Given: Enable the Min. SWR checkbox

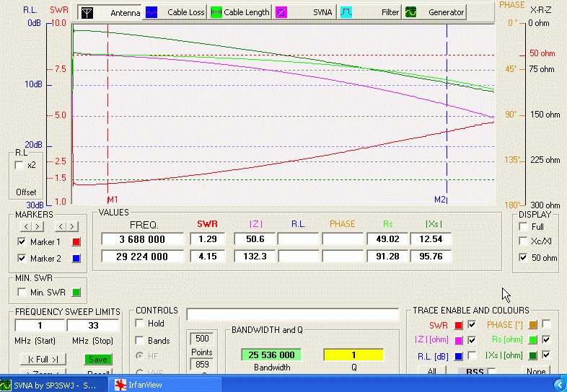Looking at the screenshot, I should (22, 292).
